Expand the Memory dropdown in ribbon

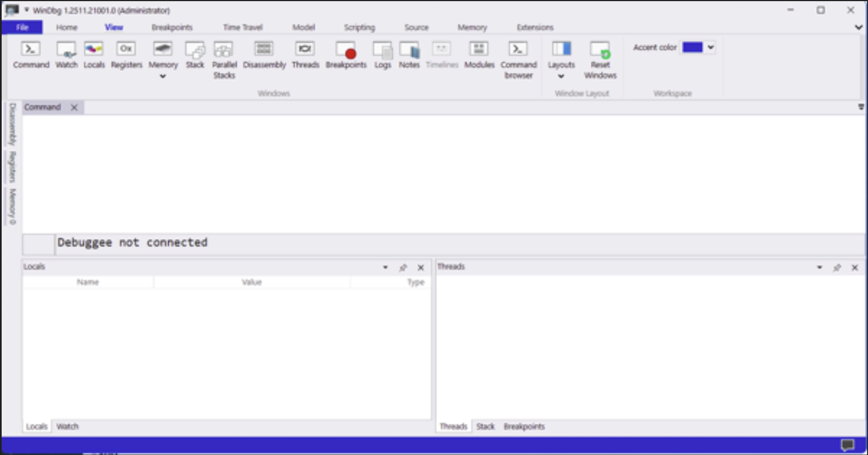163,76
